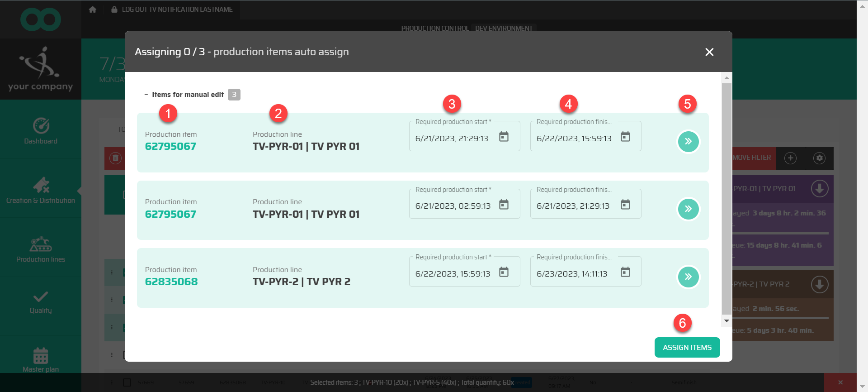Viewport: 868px width, 392px height.
Task: Open calendar for second row production start
Action: 504,205
